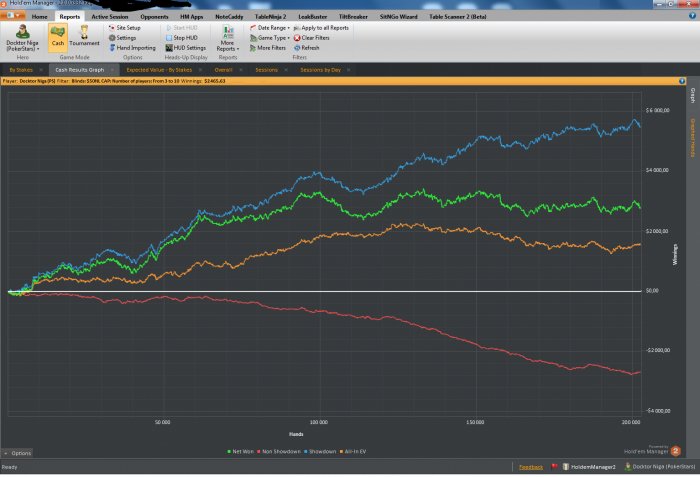This screenshot has height=477, width=700.
Task: Open Table Scanner 2 (Beta) tab
Action: click(x=458, y=17)
